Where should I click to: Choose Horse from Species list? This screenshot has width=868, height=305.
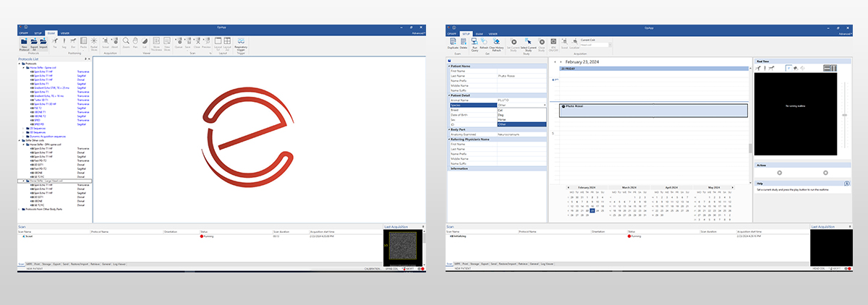(522, 119)
